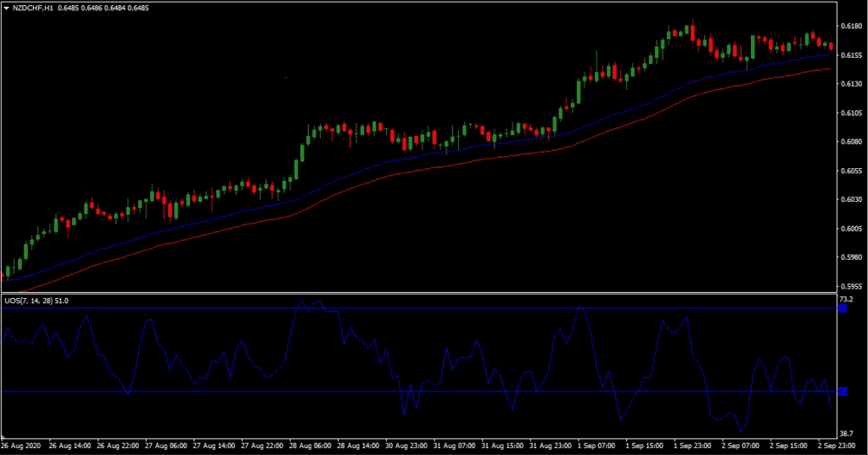The image size is (868, 455).
Task: Select the lower blue level tag in UOS panel
Action: point(843,391)
